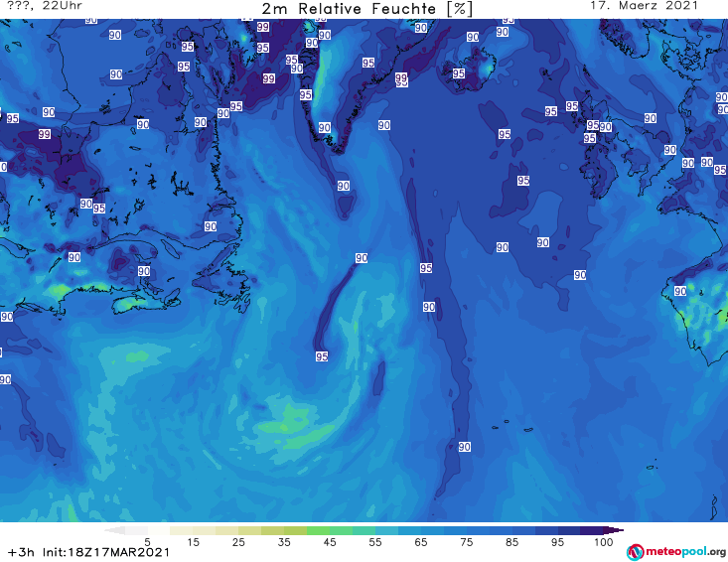Click the '15' value on the color scale
728x562 pixels.
(x=193, y=542)
